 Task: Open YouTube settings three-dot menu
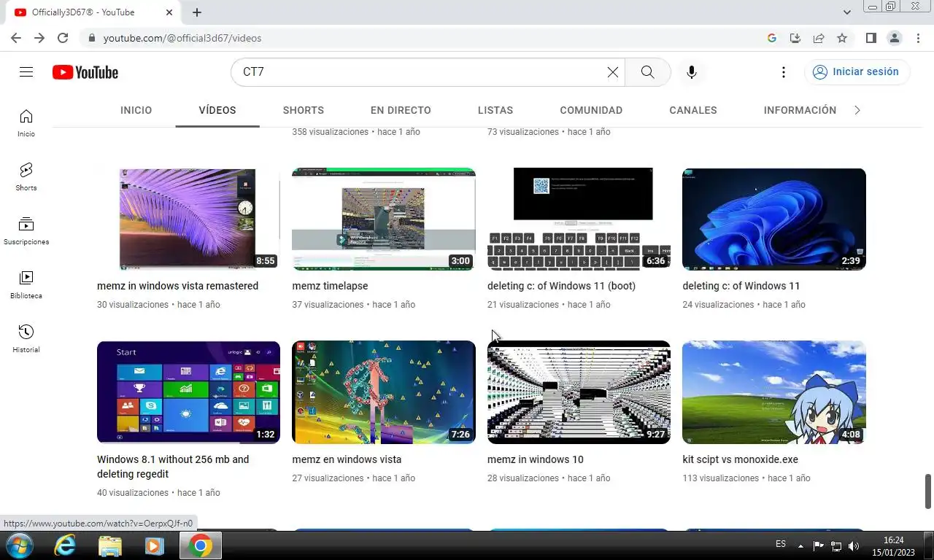click(783, 72)
